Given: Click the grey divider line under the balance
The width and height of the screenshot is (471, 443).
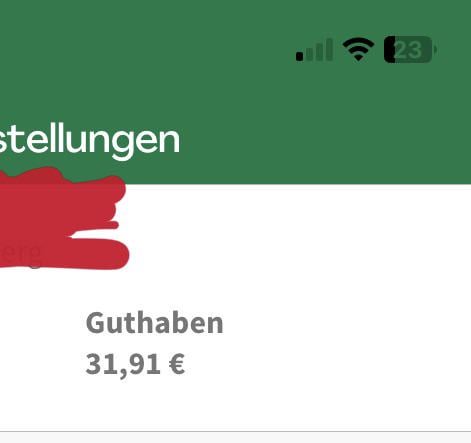Looking at the screenshot, I should 235,432.
